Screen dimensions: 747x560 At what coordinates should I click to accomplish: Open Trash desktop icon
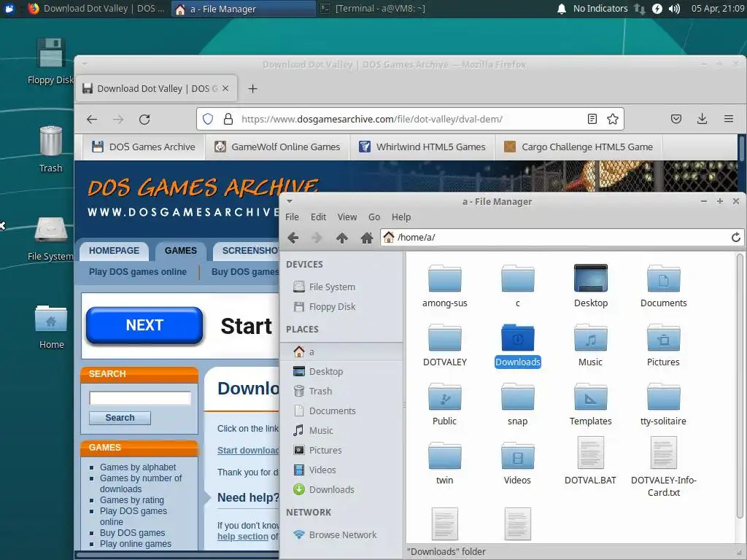click(50, 149)
